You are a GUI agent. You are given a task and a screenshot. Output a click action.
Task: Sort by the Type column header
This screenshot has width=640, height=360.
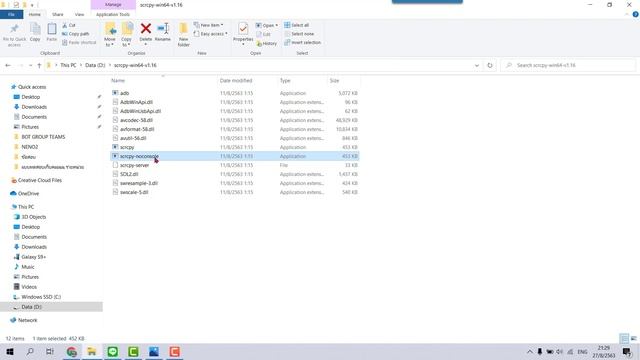285,80
